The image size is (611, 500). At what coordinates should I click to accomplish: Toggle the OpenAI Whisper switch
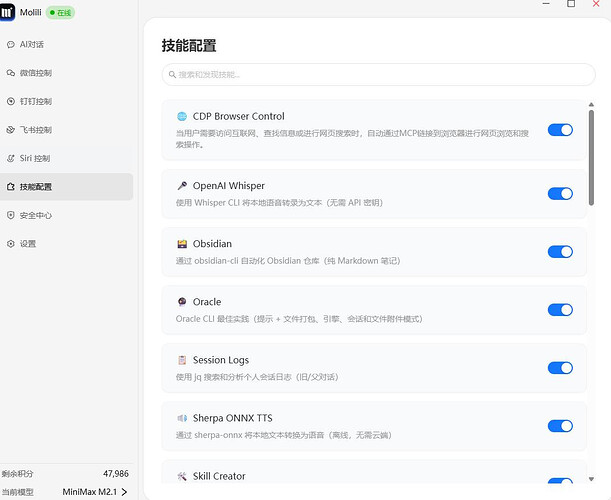point(560,193)
